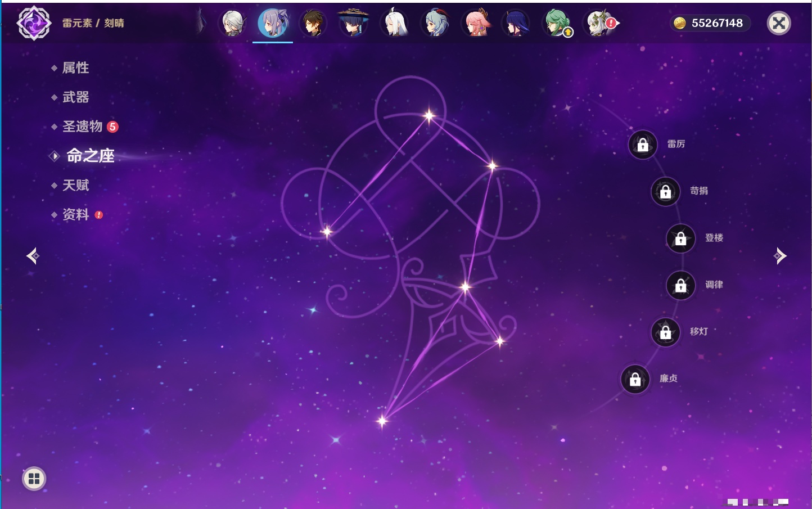Open the 天赋 talents tab
This screenshot has width=812, height=509.
75,185
